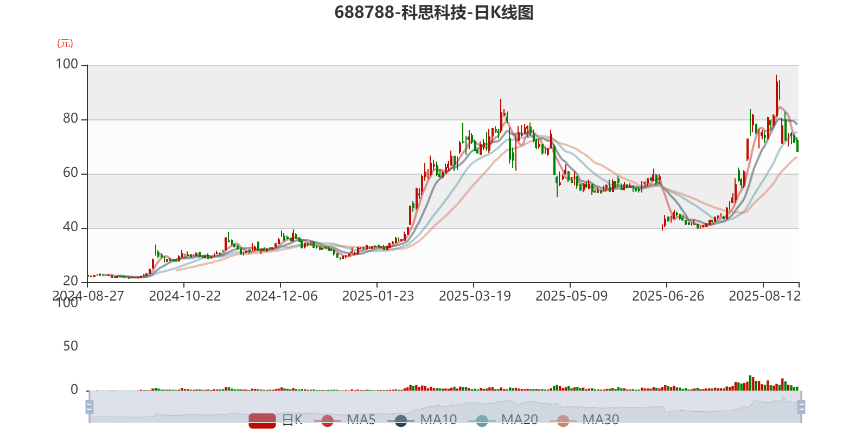Click the 60 price axis label

tap(71, 173)
